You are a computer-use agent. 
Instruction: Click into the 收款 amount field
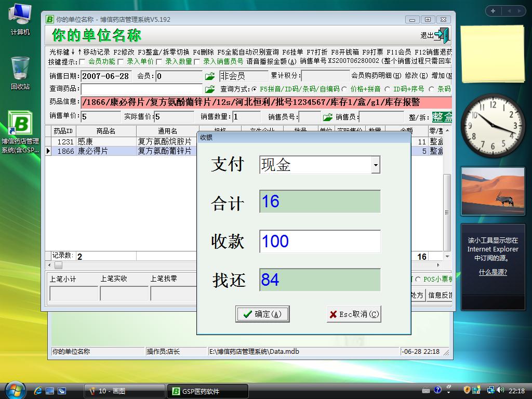click(x=320, y=242)
